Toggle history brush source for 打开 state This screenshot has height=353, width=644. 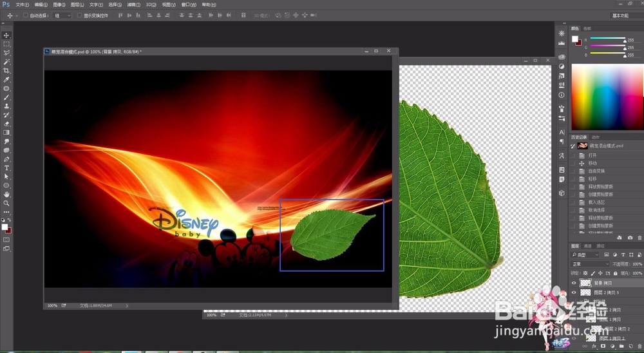coord(573,155)
